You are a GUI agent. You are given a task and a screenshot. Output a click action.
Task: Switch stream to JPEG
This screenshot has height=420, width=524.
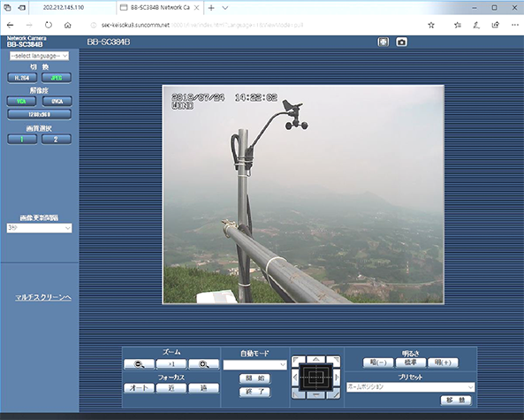[x=57, y=78]
